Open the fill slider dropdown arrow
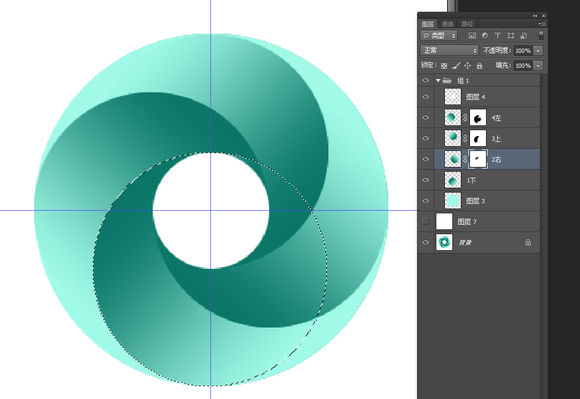Viewport: 580px width, 399px height. pyautogui.click(x=538, y=66)
